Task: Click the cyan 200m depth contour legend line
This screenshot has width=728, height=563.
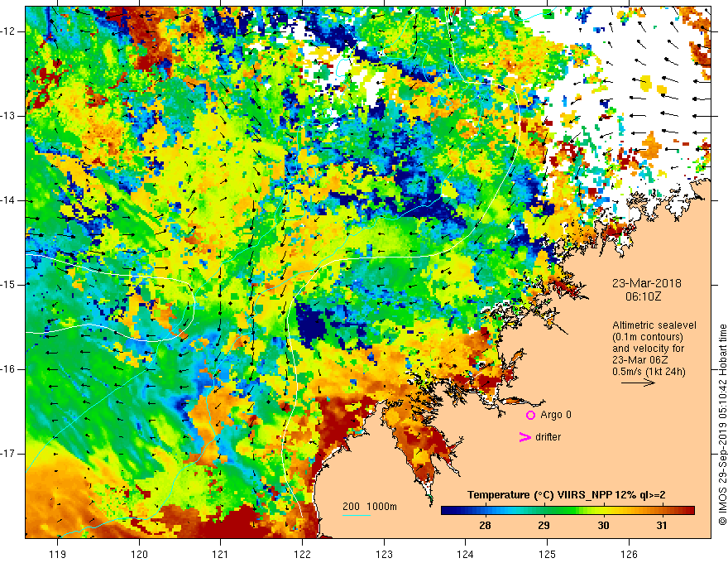Action: tap(357, 515)
